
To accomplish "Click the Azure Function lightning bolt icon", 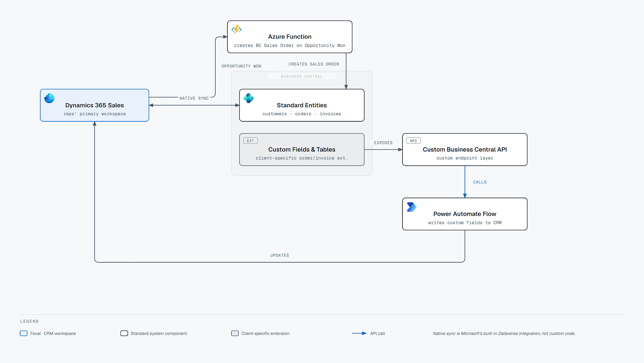I will point(237,30).
